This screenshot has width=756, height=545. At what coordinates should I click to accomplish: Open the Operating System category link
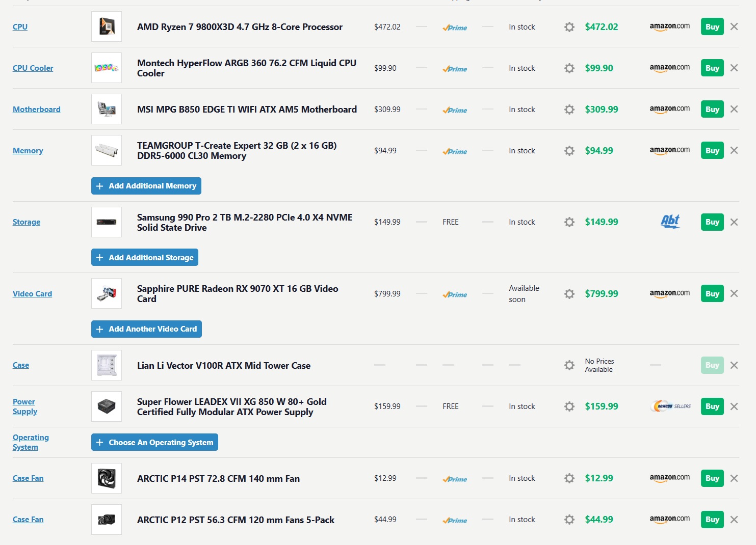[x=31, y=442]
